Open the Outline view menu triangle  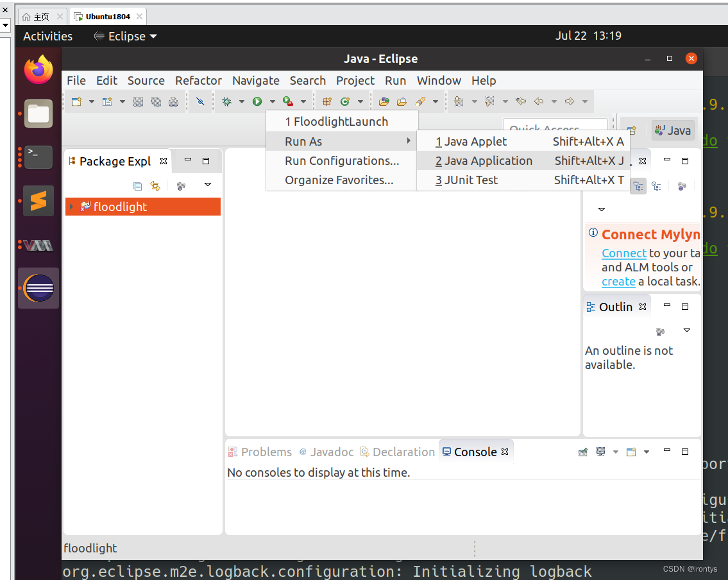(687, 330)
